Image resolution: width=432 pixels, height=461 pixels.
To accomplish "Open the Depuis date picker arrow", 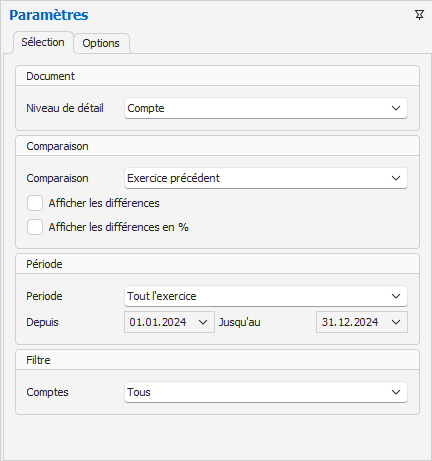I will pyautogui.click(x=203, y=322).
